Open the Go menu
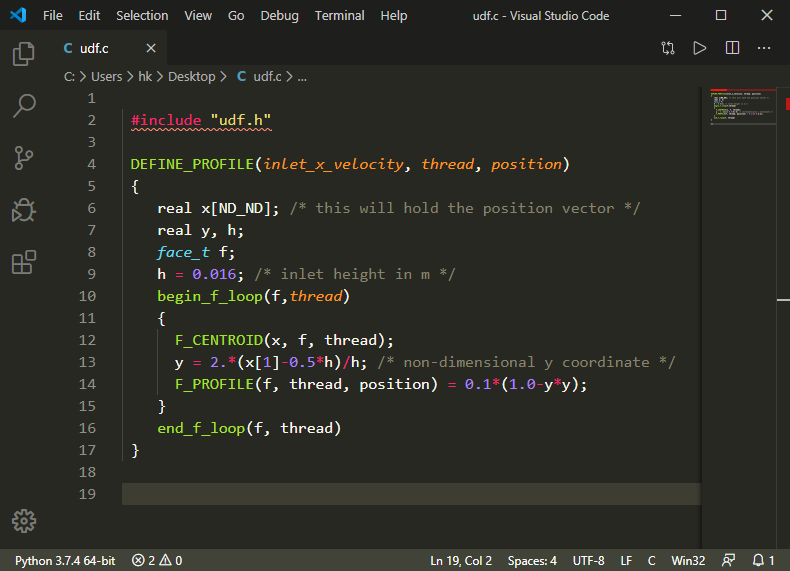790x571 pixels. point(236,16)
